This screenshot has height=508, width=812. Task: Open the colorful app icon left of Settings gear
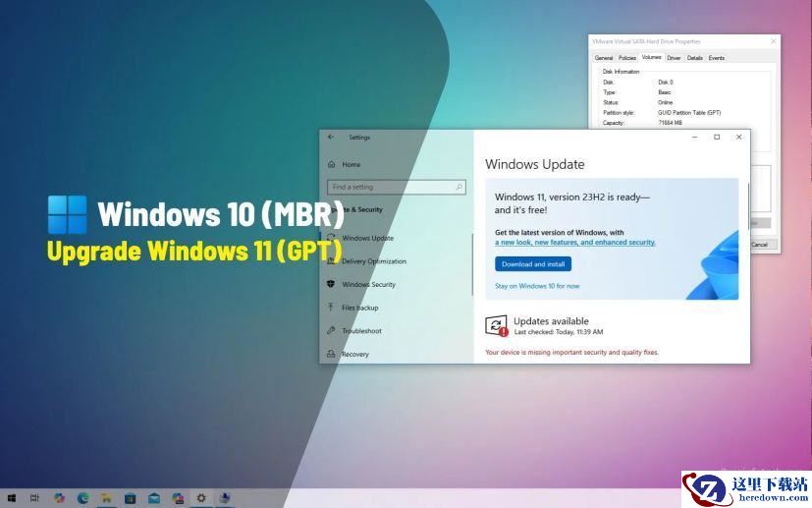178,498
